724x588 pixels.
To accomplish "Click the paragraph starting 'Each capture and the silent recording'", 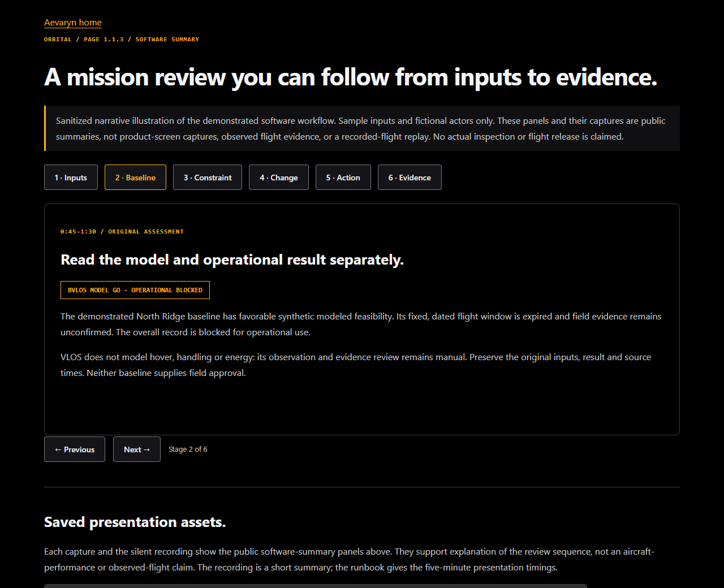I will tap(349, 560).
